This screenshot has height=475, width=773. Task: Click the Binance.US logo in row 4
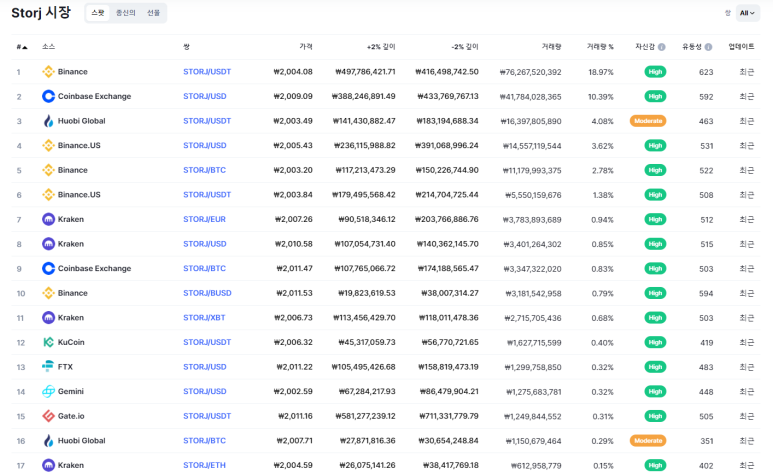coord(48,146)
